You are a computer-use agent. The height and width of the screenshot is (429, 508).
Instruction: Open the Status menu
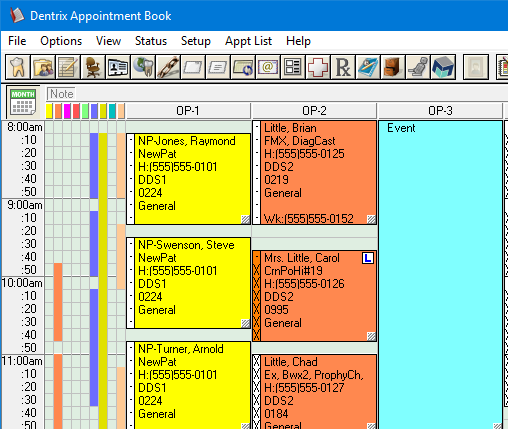[151, 41]
